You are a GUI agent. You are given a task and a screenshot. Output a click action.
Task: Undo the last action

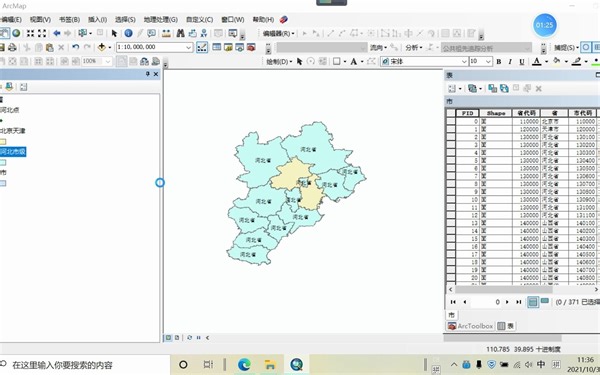coord(76,47)
